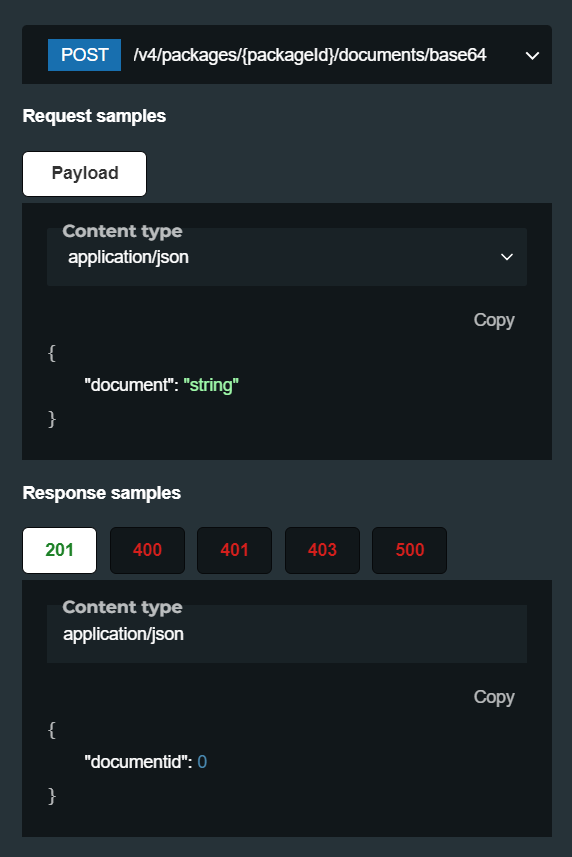This screenshot has height=857, width=572.
Task: Click the response application/json content type field
Action: [x=287, y=634]
